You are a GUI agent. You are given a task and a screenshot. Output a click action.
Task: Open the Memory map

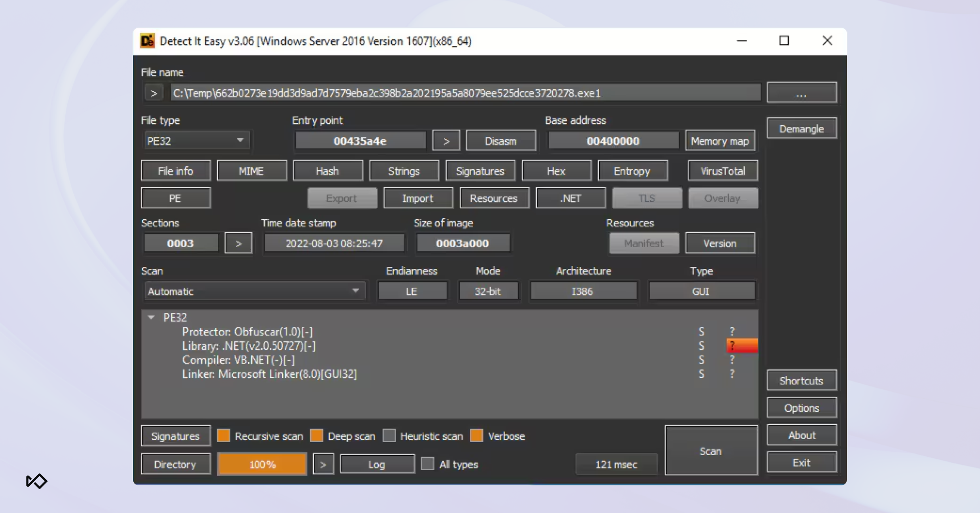coord(720,141)
